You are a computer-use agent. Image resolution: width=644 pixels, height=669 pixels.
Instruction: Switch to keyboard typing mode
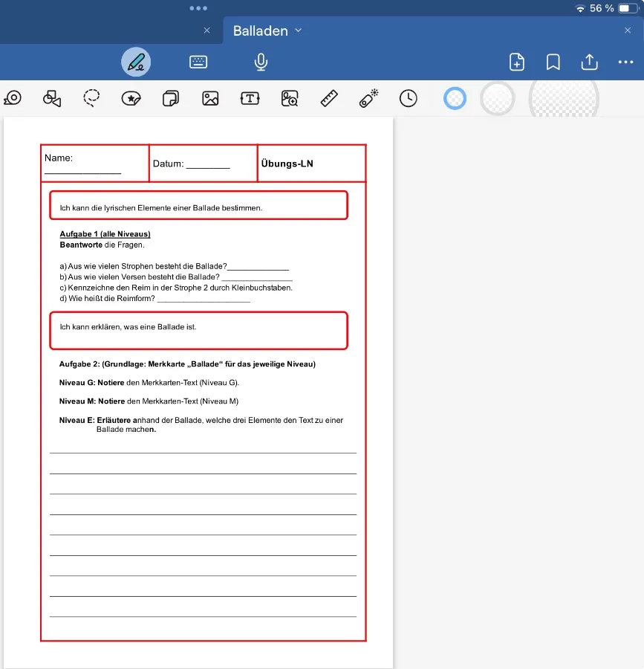198,62
